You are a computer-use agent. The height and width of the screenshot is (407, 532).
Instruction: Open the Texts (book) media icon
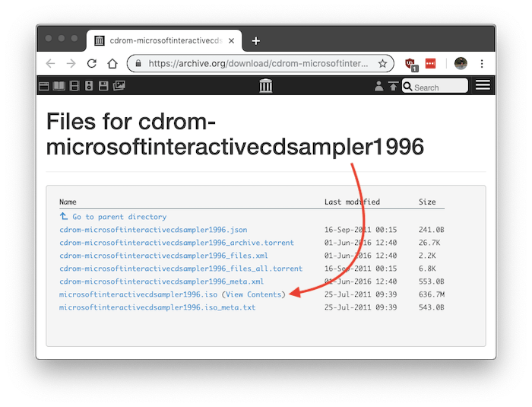pos(59,86)
